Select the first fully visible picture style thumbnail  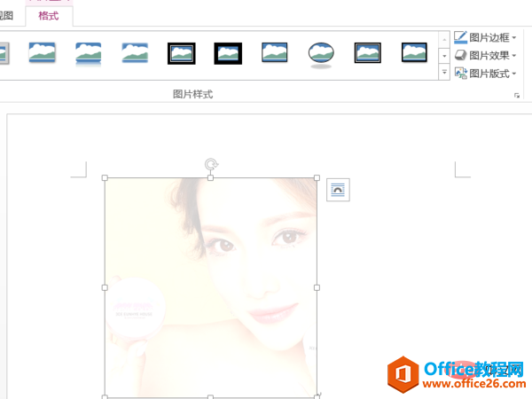click(x=43, y=53)
